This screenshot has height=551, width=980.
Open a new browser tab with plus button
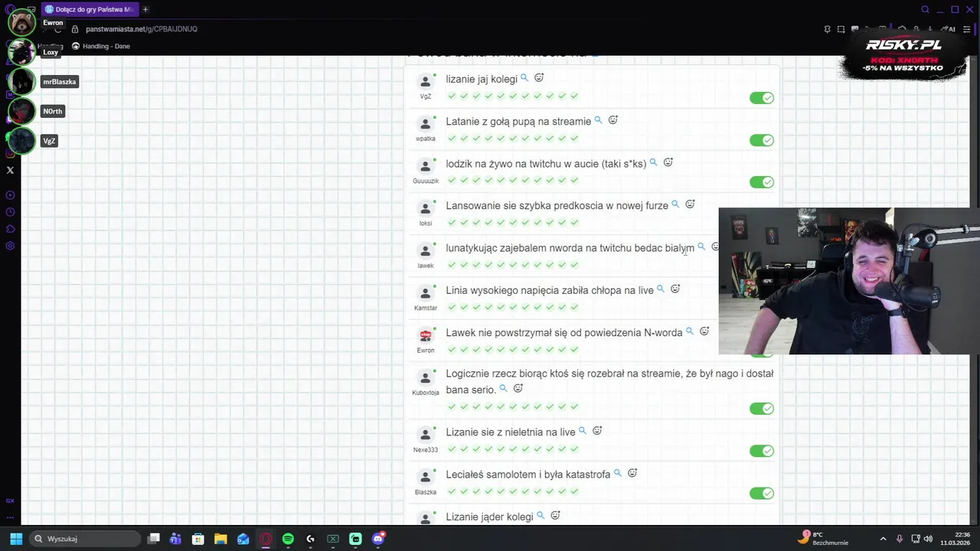145,9
